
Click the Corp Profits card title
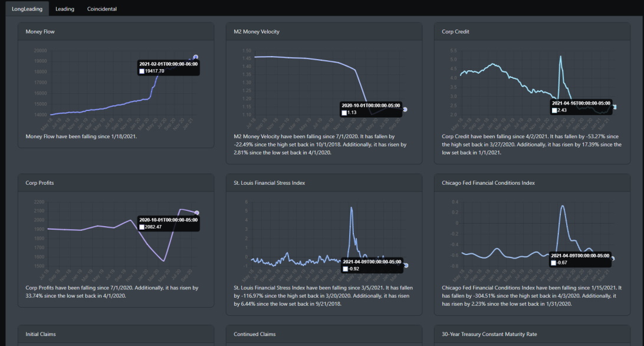[x=40, y=183]
